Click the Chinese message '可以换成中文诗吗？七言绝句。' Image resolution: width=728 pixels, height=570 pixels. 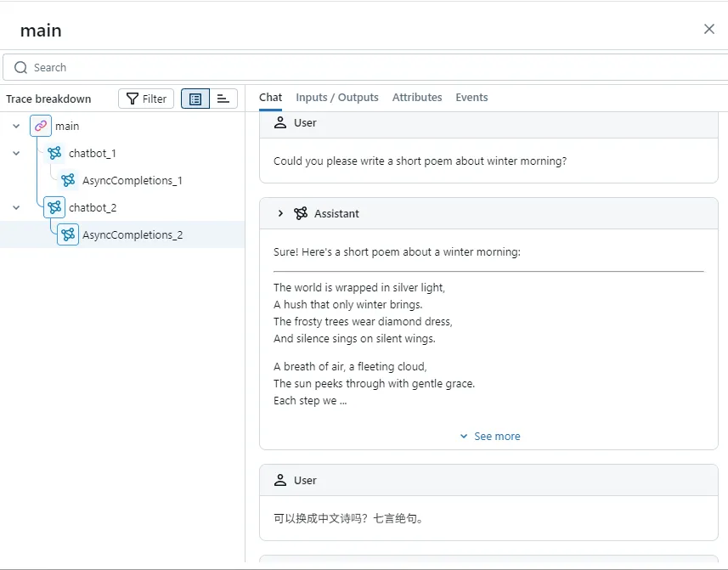348,518
